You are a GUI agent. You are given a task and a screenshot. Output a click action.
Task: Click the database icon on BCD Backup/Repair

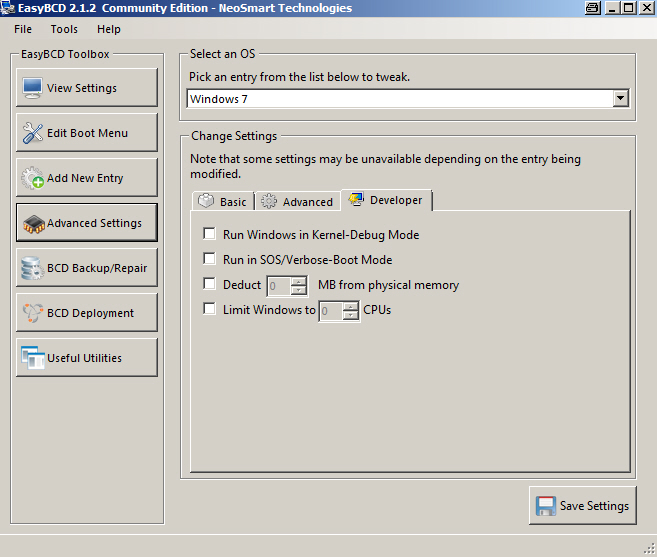point(32,268)
